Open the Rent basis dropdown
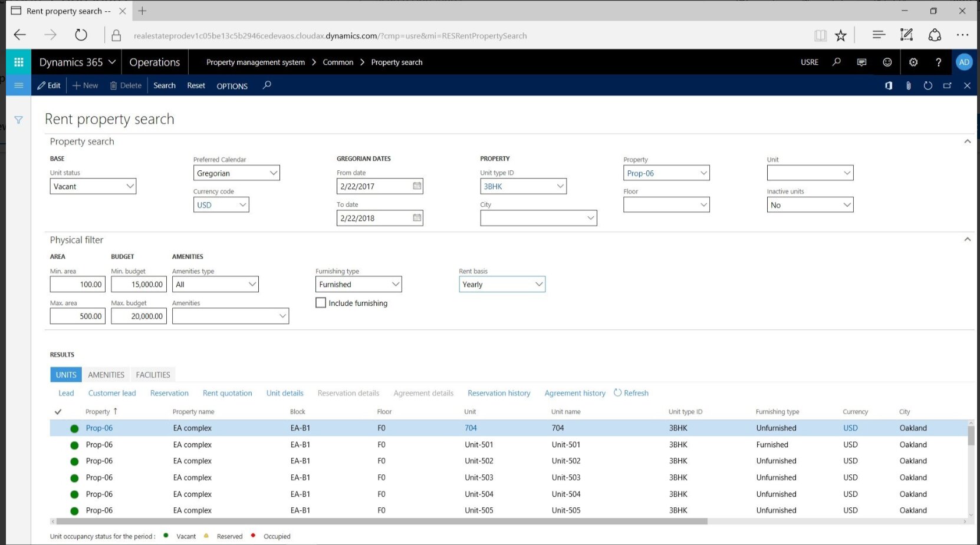The width and height of the screenshot is (980, 545). (538, 284)
